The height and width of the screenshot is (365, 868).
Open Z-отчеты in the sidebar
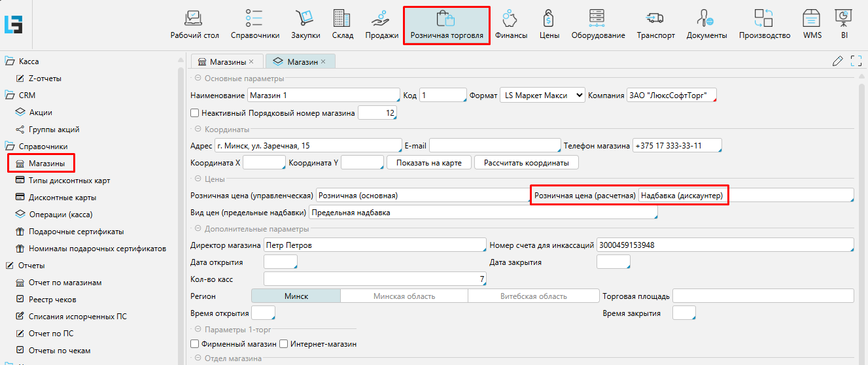[x=44, y=78]
